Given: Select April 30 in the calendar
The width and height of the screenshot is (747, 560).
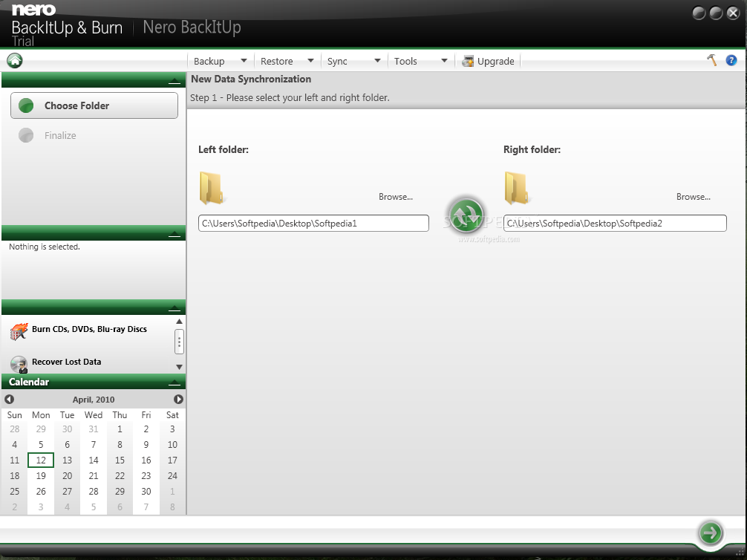Looking at the screenshot, I should click(x=146, y=492).
